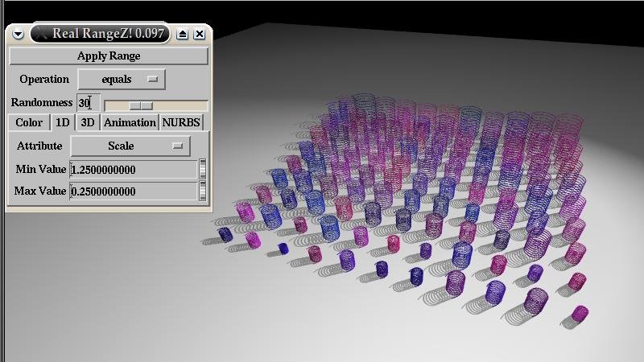The image size is (644, 362).
Task: Click the Randomness value field
Action: (x=89, y=103)
